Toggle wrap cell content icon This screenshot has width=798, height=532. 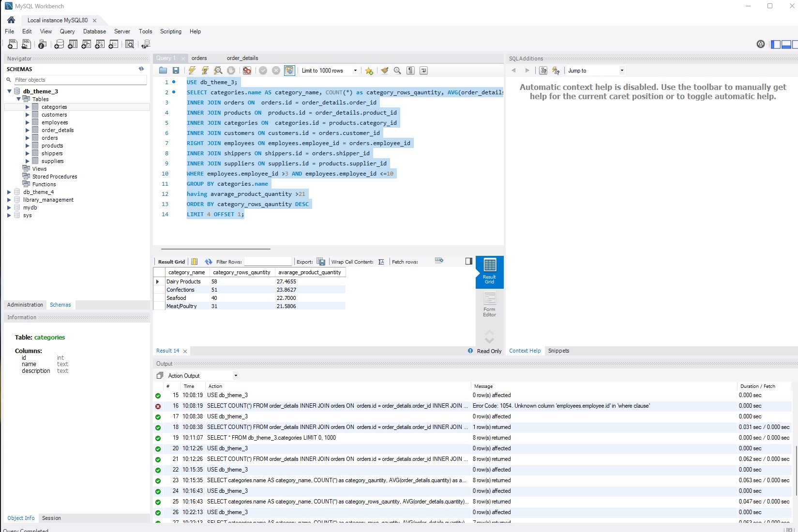click(381, 262)
